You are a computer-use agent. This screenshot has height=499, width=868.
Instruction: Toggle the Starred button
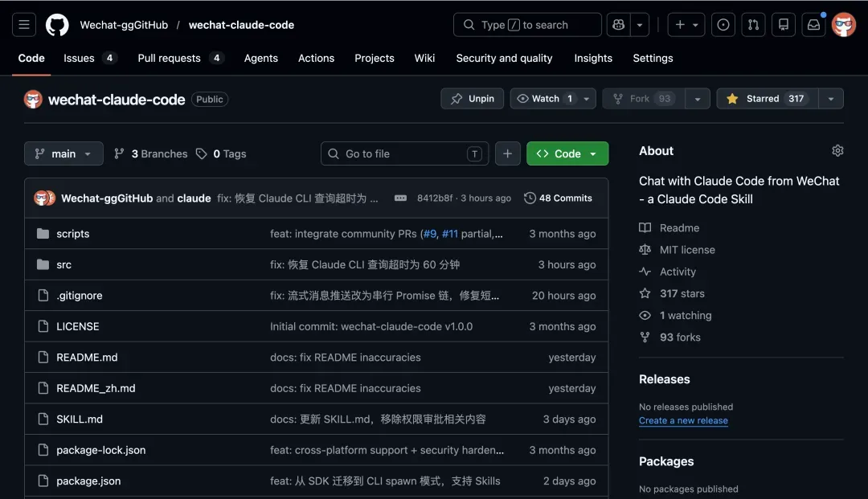pos(767,99)
